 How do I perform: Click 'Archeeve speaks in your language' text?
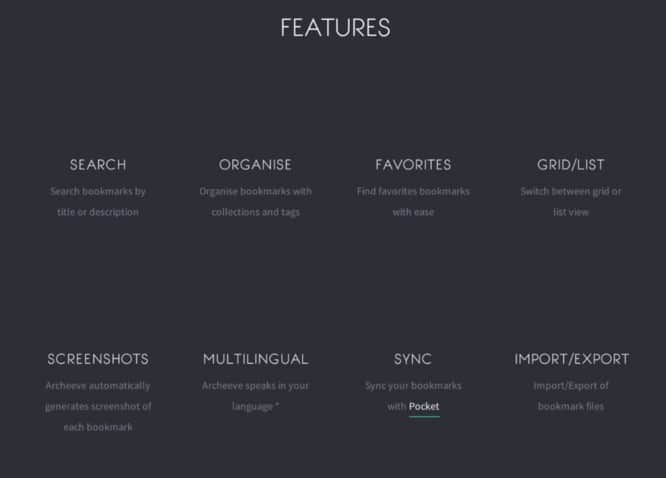pyautogui.click(x=255, y=396)
